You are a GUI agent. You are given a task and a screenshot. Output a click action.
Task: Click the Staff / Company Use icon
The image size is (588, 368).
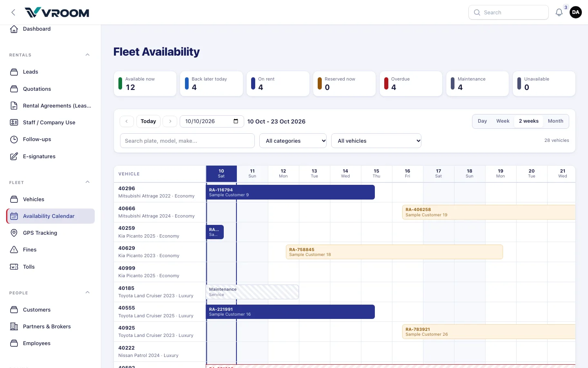point(14,122)
